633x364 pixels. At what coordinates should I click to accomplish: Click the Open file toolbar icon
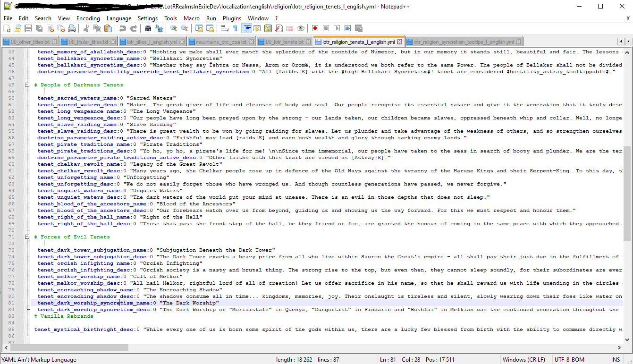[x=17, y=28]
